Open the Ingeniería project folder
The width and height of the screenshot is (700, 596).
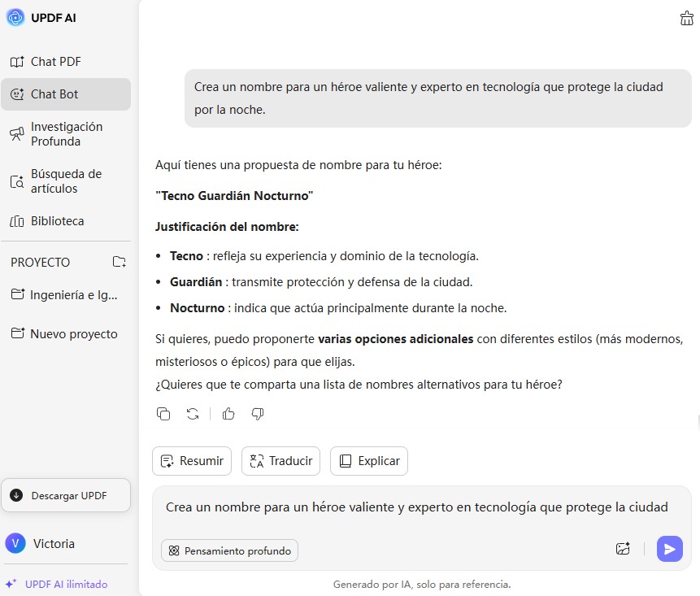coord(73,295)
